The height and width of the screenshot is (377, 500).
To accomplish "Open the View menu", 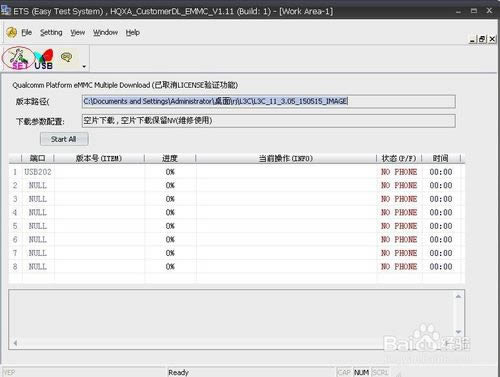I will click(77, 32).
